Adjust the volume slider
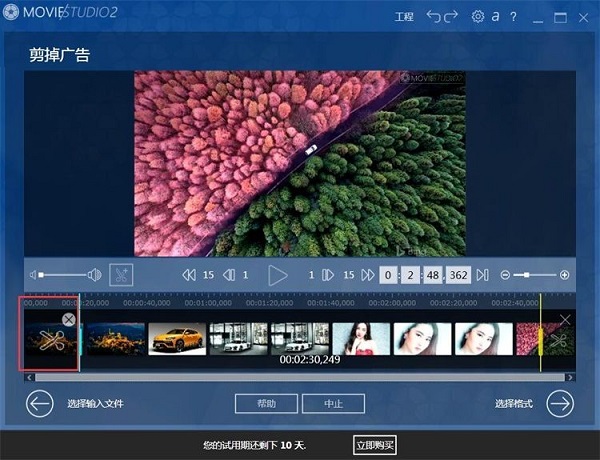The width and height of the screenshot is (600, 460). click(63, 275)
